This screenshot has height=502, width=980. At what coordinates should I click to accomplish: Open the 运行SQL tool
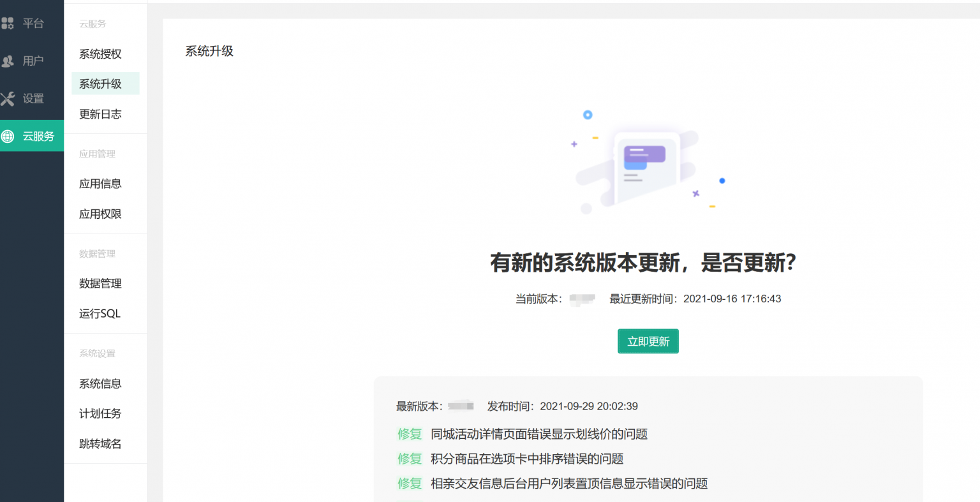click(100, 314)
